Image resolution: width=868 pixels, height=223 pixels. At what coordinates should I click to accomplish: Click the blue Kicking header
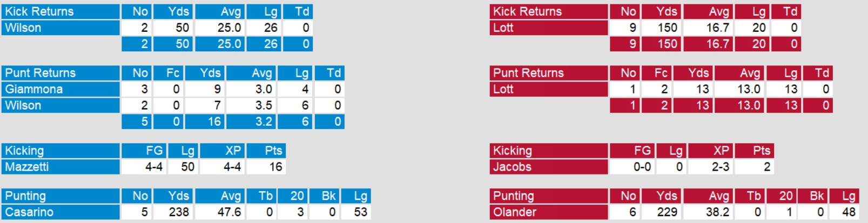pos(60,151)
